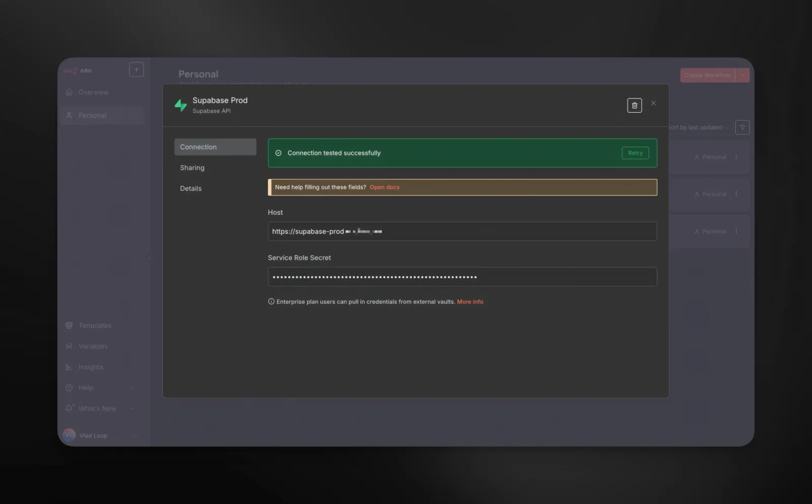Screen dimensions: 812x504
Task: Click the n8n logo
Action: (x=71, y=71)
